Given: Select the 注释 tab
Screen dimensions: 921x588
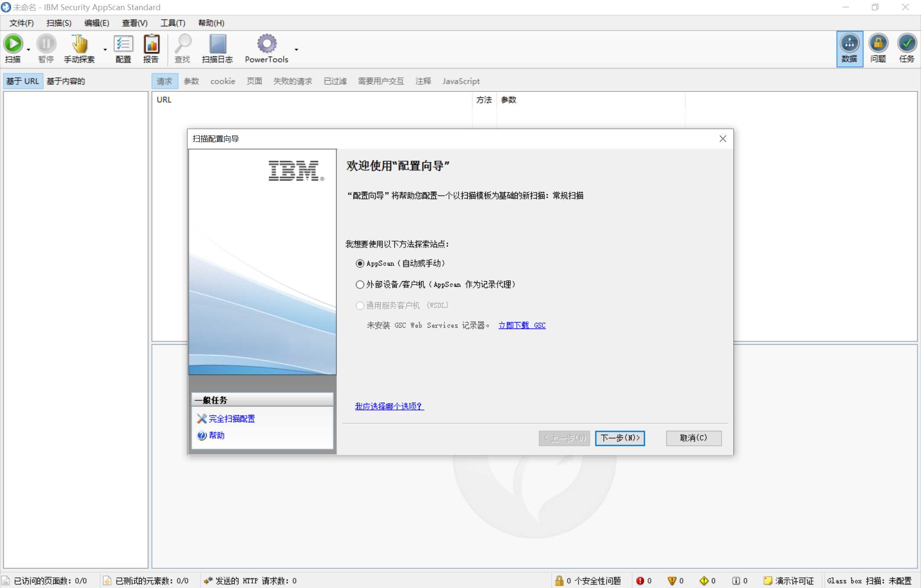Looking at the screenshot, I should 423,81.
